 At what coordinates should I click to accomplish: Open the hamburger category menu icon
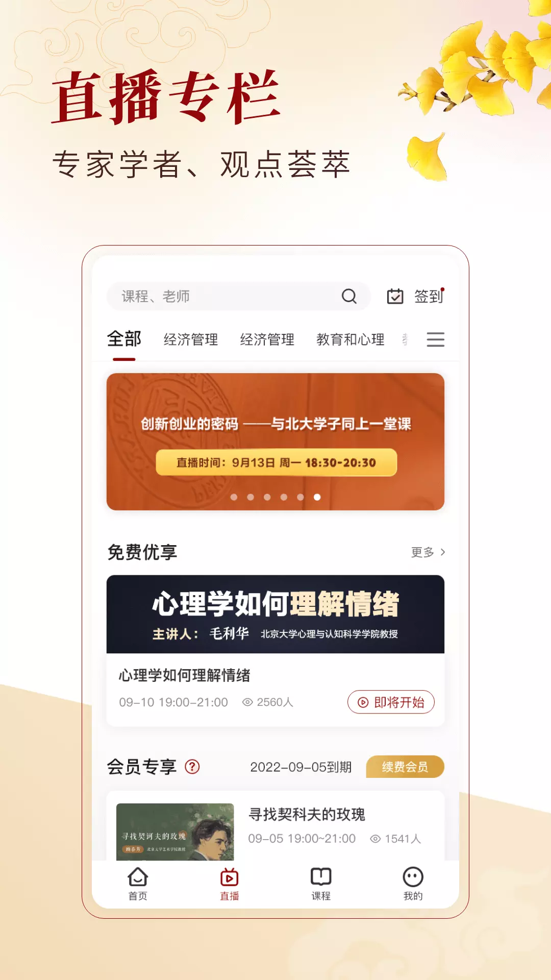click(435, 339)
